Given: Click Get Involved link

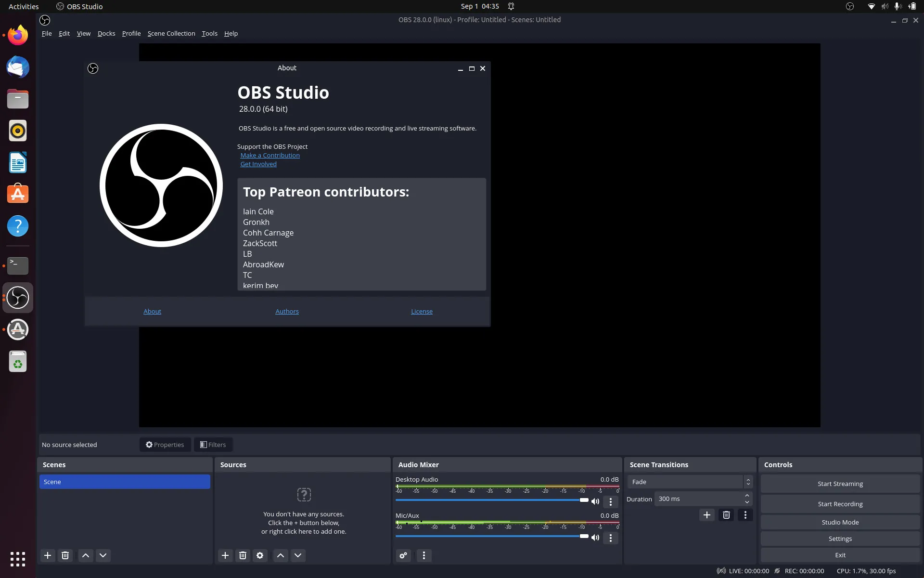Looking at the screenshot, I should pos(258,164).
